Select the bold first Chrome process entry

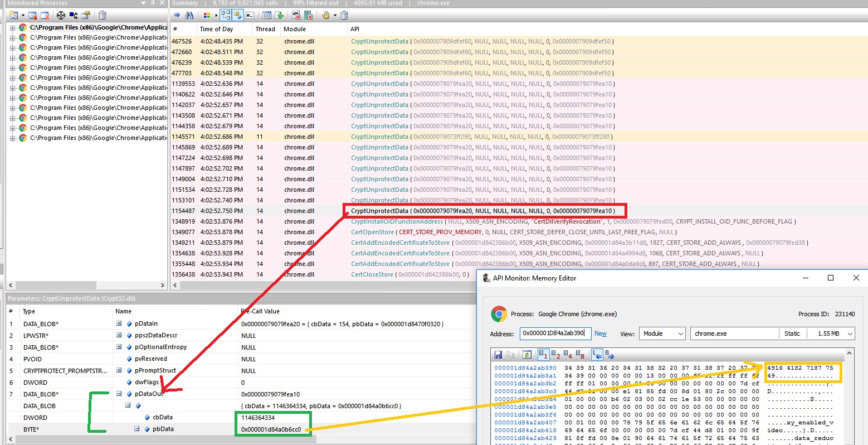pyautogui.click(x=98, y=27)
